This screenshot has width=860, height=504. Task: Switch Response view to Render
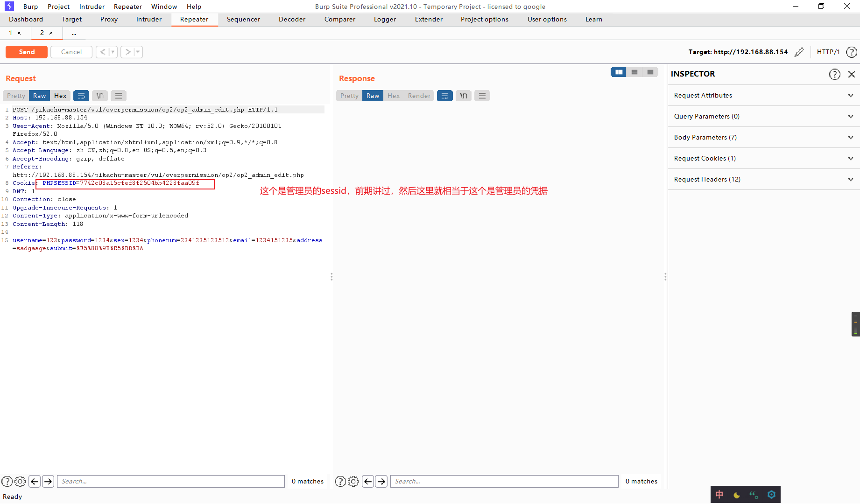(419, 96)
